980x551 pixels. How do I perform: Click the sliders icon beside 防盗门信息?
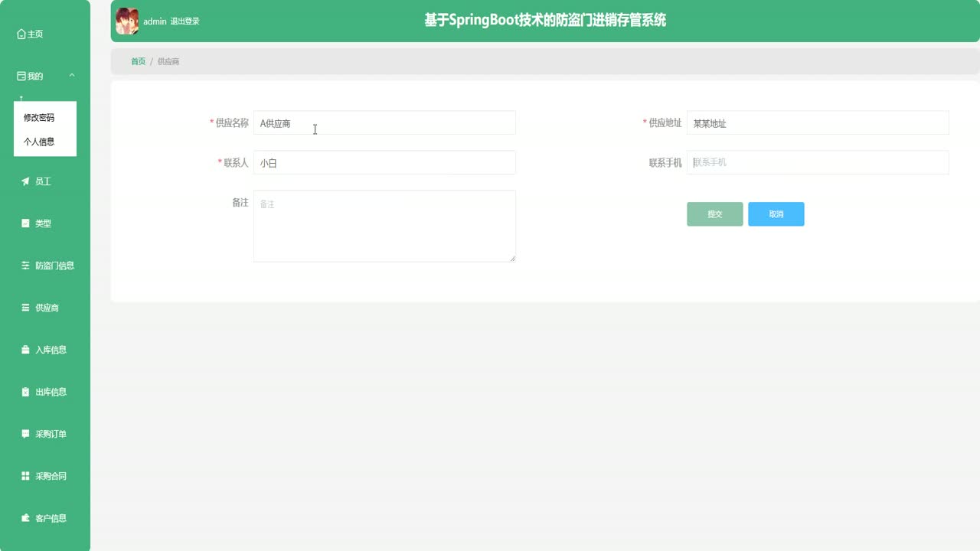click(x=25, y=266)
